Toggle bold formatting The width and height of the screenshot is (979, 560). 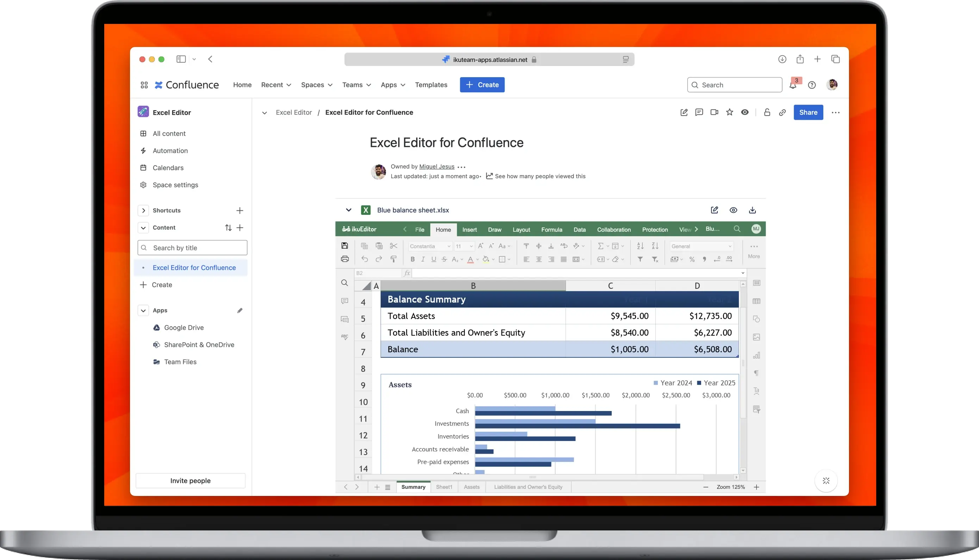(413, 259)
